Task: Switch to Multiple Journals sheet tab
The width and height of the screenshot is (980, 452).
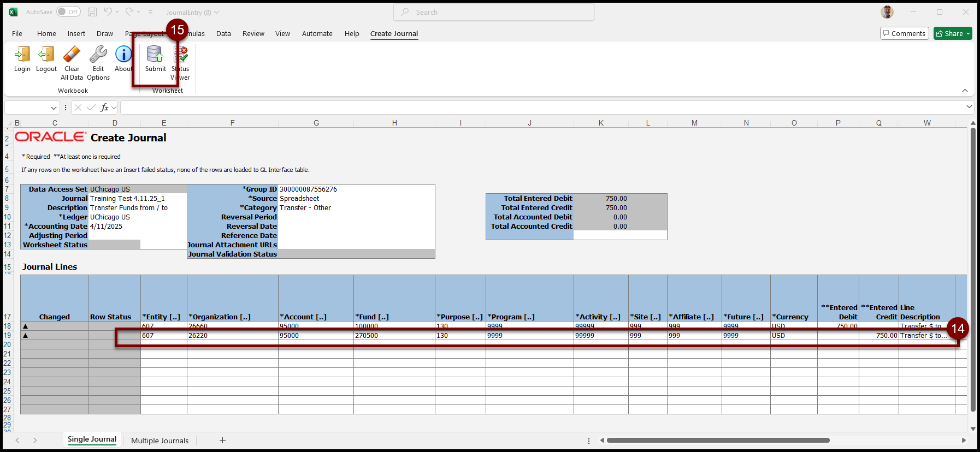Action: [x=160, y=441]
